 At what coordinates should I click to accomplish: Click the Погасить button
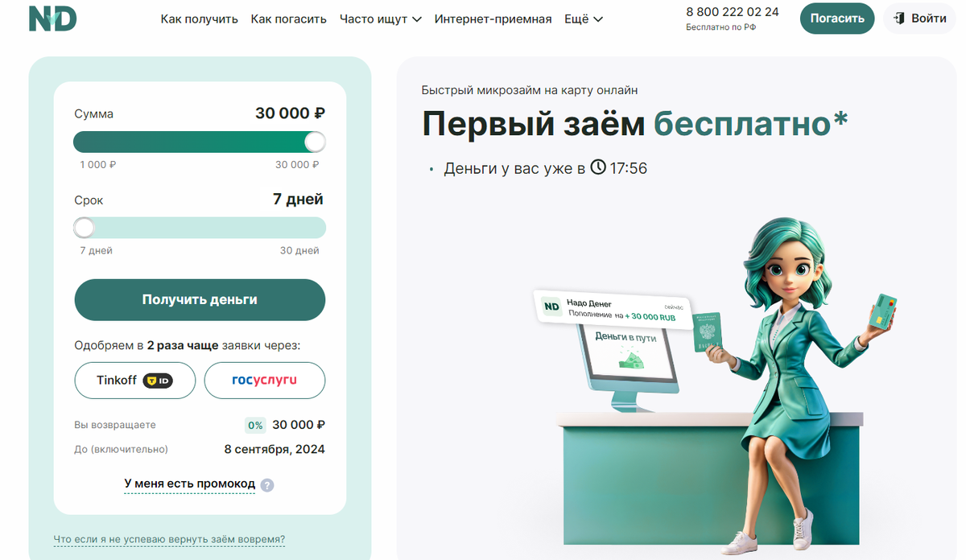(837, 19)
